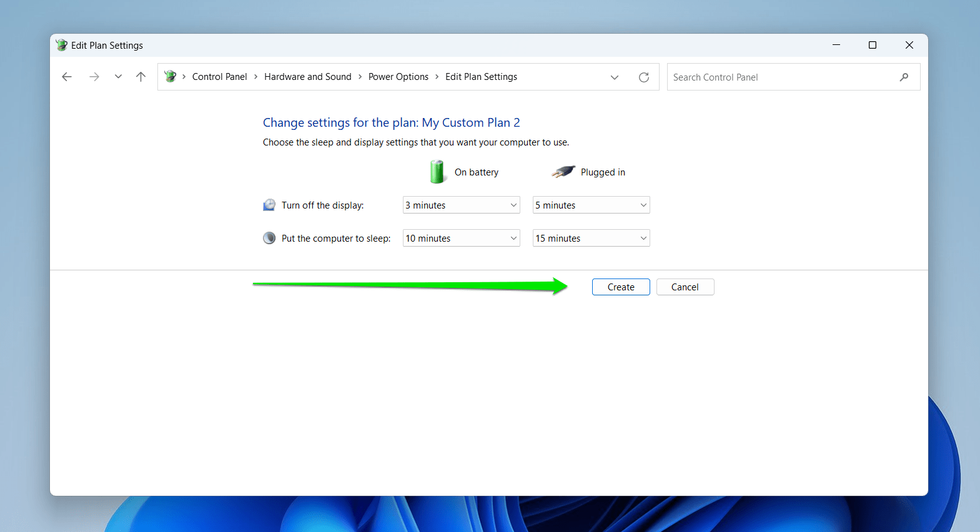Open the recent locations chevron
Viewport: 980px width, 532px height.
(x=118, y=77)
